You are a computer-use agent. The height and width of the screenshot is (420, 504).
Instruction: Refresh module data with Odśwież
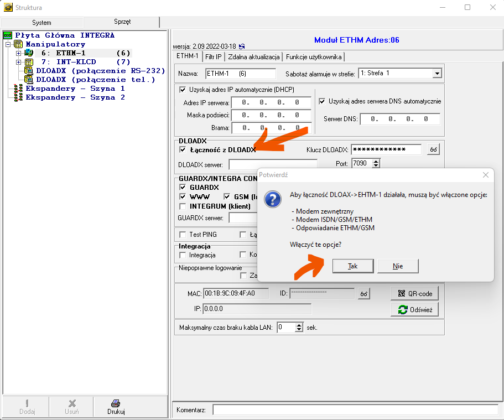tap(414, 309)
